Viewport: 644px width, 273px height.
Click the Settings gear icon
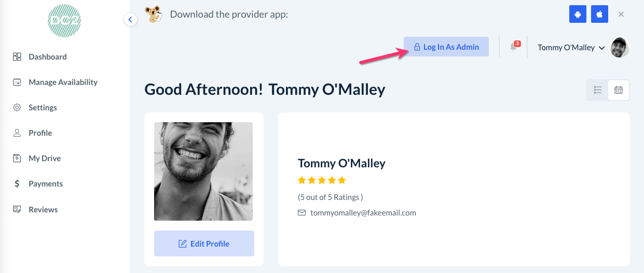(17, 108)
